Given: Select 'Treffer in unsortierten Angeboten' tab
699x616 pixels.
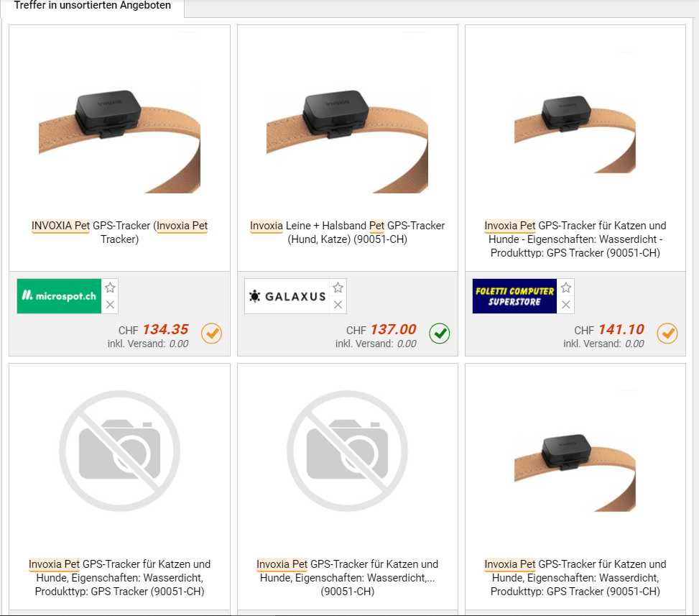Looking at the screenshot, I should 92,6.
